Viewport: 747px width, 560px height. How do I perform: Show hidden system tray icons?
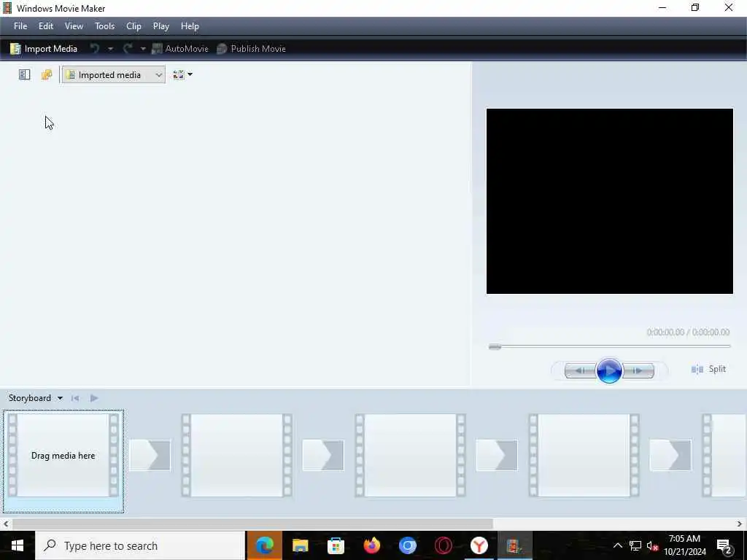pyautogui.click(x=617, y=545)
